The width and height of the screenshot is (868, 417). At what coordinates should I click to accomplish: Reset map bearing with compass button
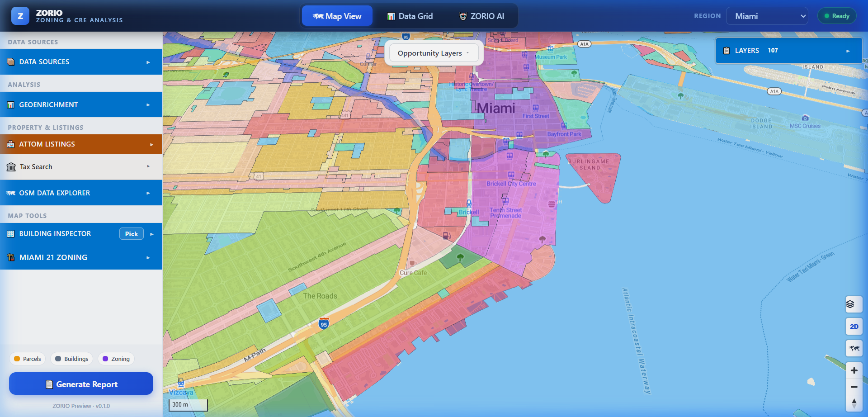pos(854,403)
